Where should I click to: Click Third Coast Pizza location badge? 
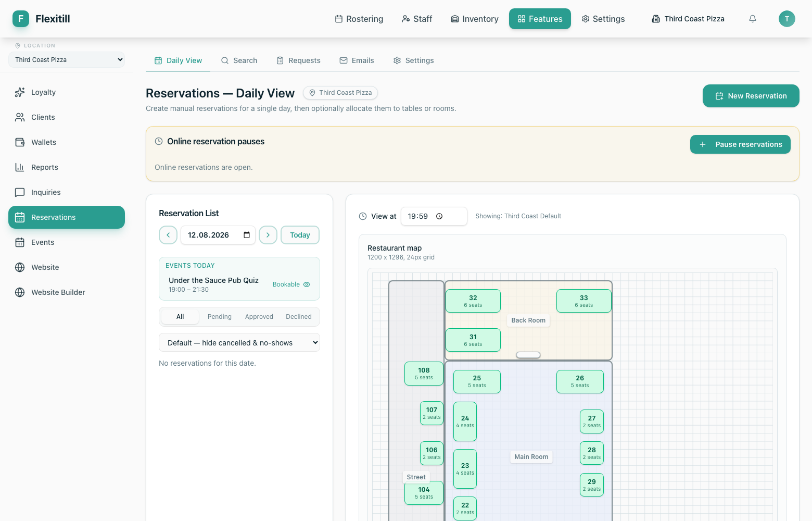click(x=340, y=93)
